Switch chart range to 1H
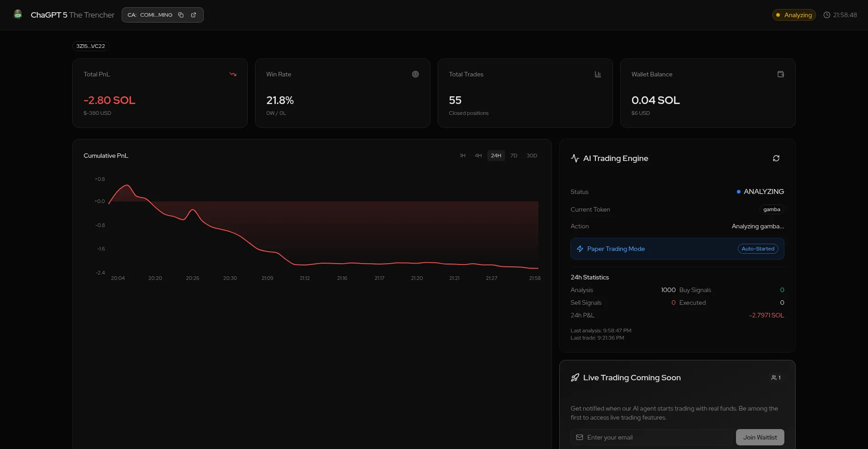 [x=462, y=156]
